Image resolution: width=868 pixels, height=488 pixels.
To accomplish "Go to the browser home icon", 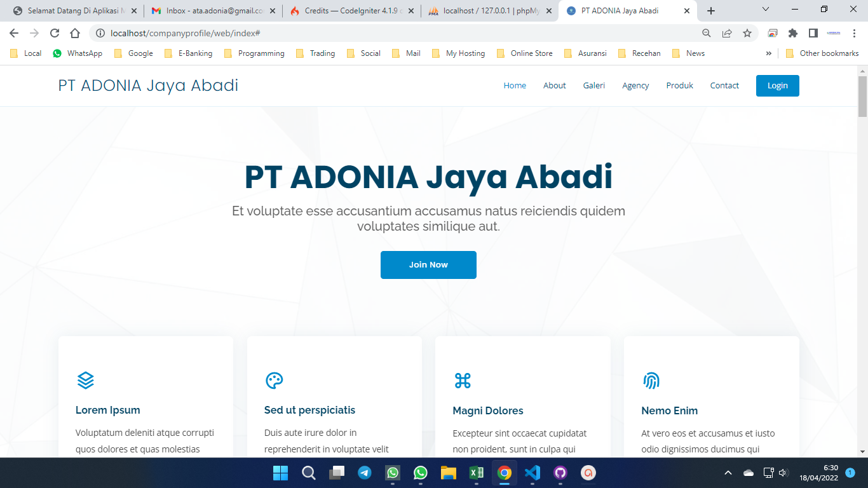I will pos(75,33).
